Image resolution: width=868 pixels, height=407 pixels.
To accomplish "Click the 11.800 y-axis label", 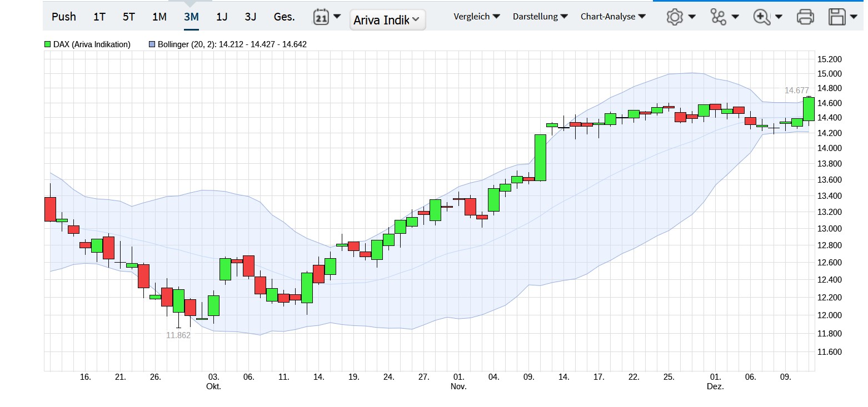I will coord(830,334).
